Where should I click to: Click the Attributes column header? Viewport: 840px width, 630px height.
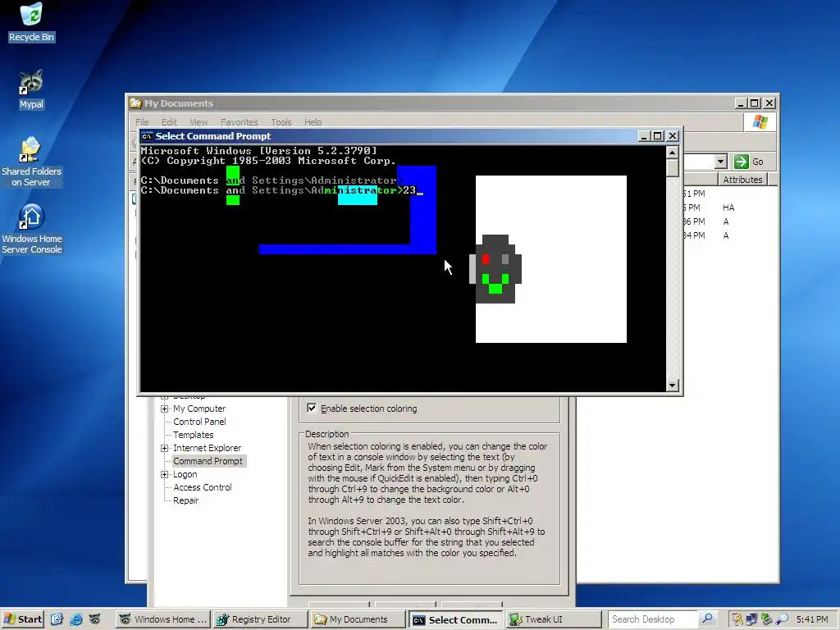742,180
